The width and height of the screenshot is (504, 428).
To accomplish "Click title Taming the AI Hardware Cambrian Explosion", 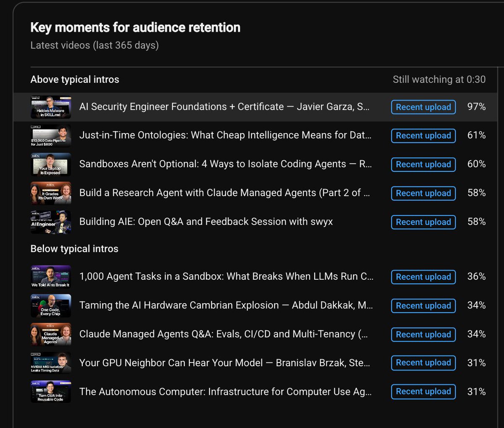I will point(226,305).
